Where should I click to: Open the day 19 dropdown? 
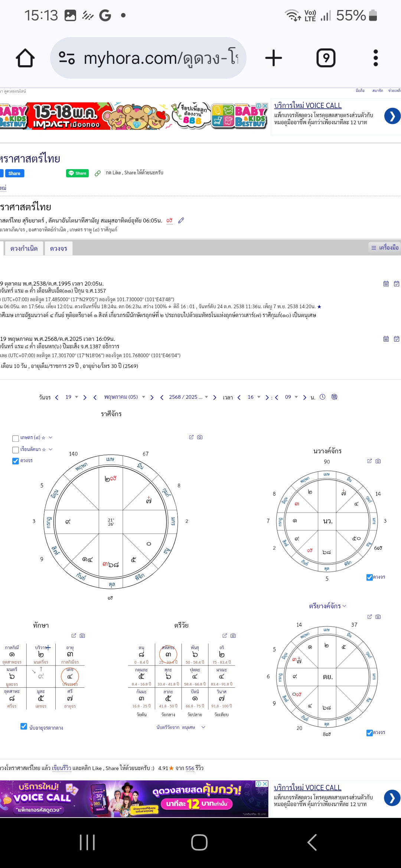72,397
